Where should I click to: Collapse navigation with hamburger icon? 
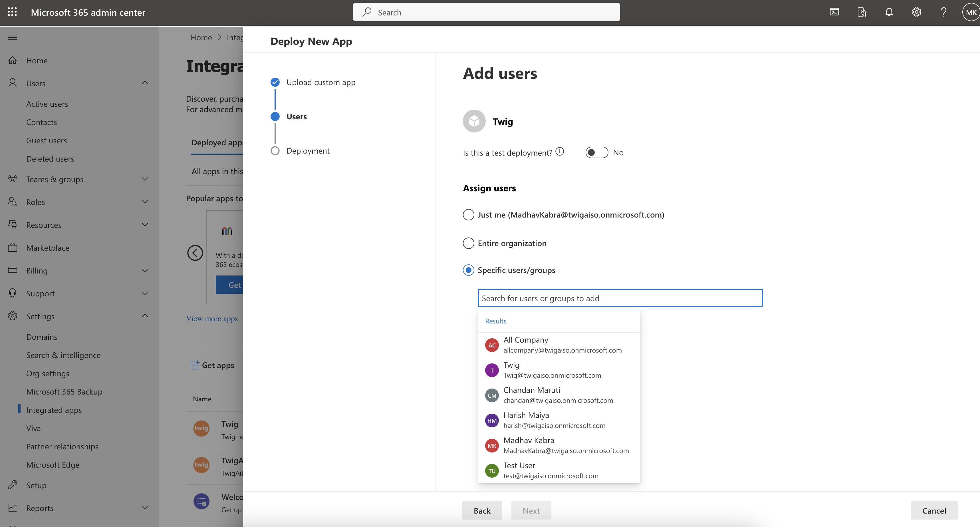click(13, 37)
